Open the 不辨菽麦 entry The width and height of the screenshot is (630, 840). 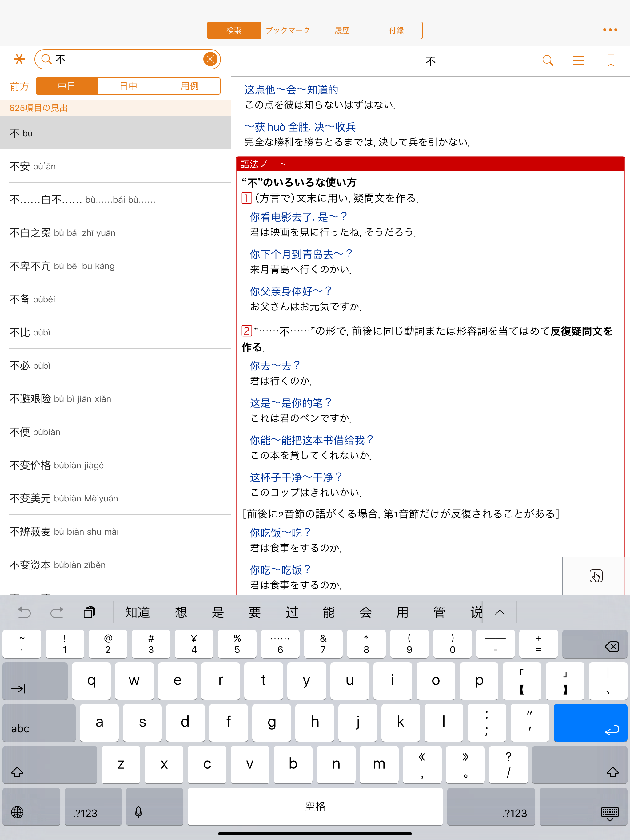pyautogui.click(x=115, y=532)
